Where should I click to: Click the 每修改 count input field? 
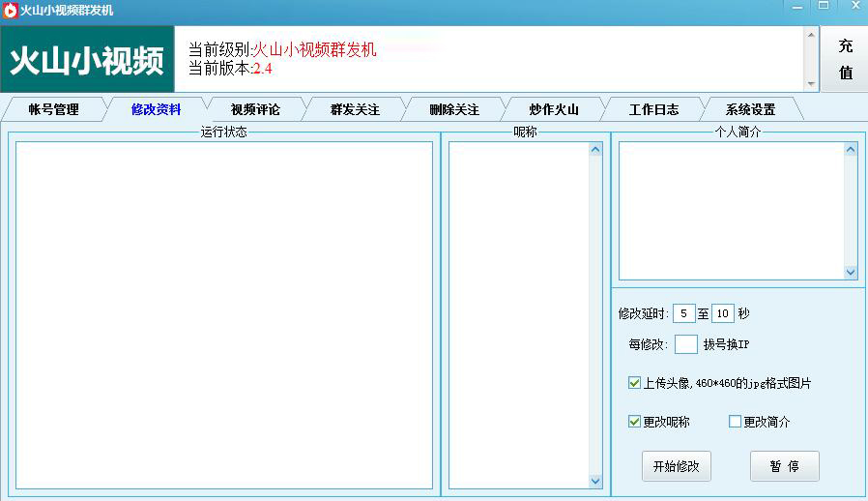click(686, 344)
